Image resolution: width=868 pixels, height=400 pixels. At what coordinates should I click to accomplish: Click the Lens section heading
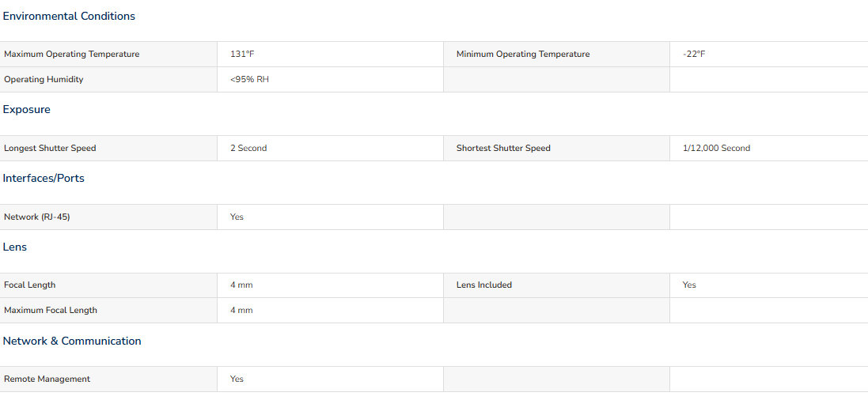click(x=15, y=247)
